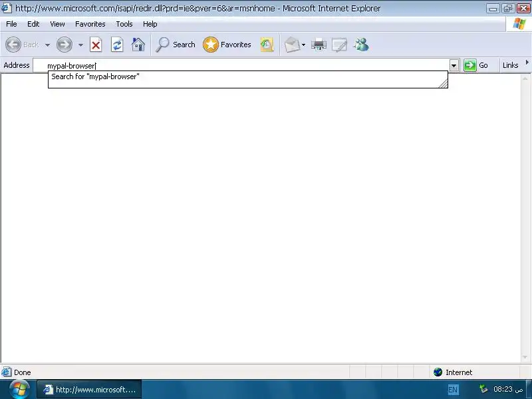Open the History pane icon
The height and width of the screenshot is (399, 532).
(x=267, y=45)
